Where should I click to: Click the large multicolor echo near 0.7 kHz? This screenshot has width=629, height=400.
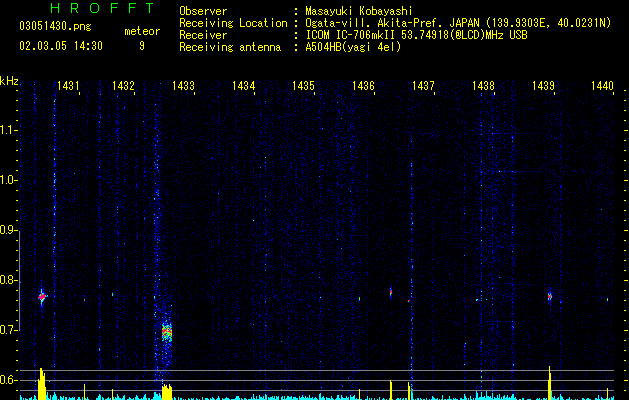(167, 333)
